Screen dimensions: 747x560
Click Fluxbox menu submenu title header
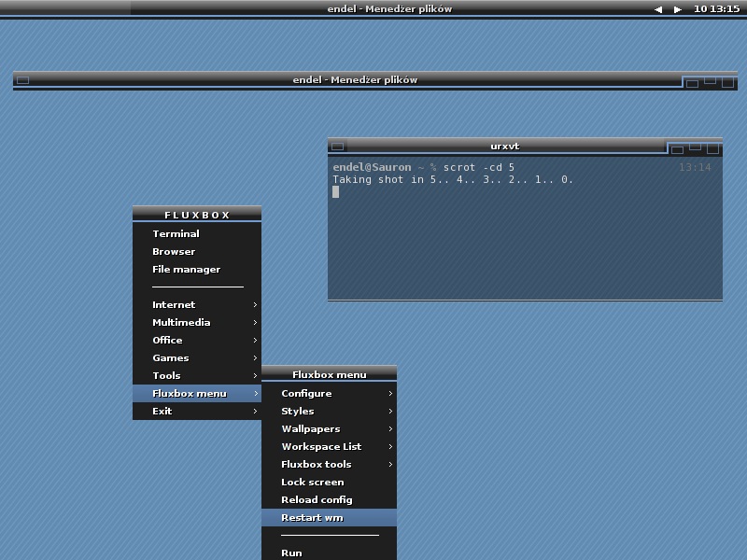point(330,375)
